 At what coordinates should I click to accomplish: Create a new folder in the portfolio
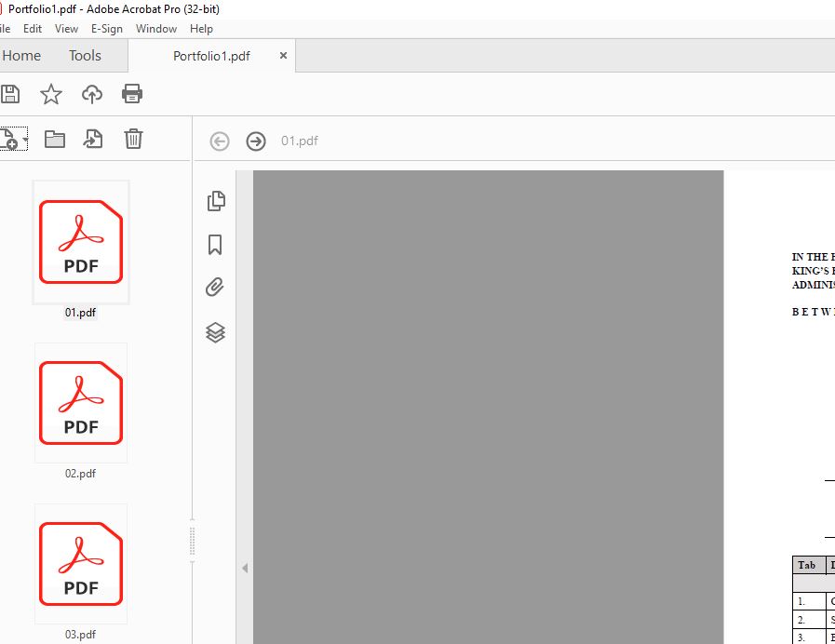point(55,139)
